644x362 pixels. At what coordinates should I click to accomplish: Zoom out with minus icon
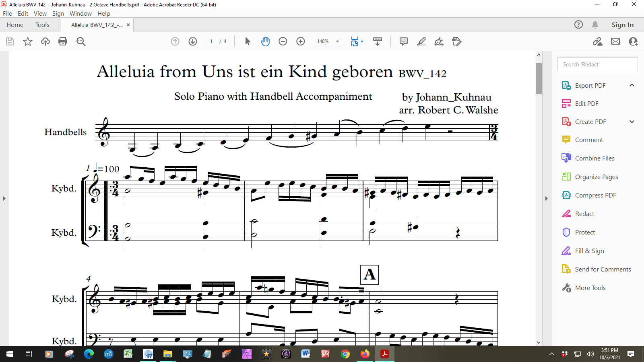283,41
